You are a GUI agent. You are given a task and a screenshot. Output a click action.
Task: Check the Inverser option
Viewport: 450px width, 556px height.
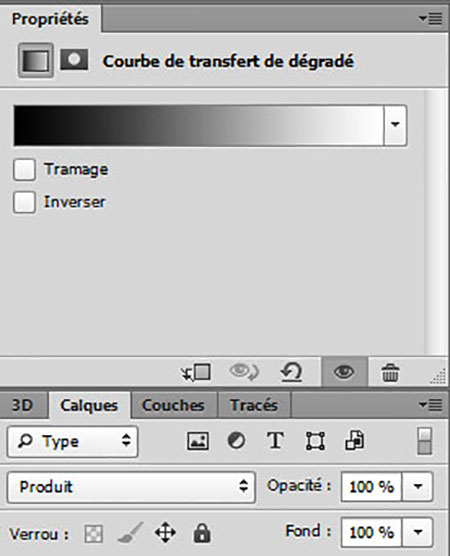pos(24,202)
